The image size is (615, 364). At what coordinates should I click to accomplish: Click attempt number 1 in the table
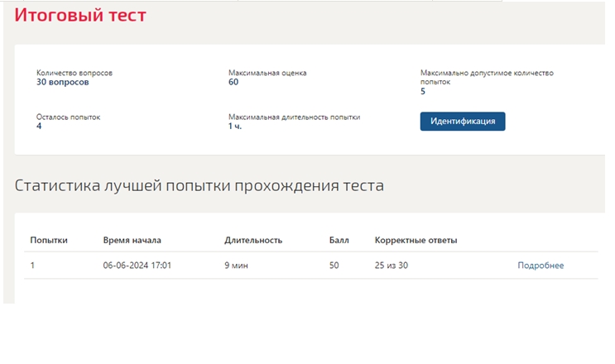[x=32, y=266]
